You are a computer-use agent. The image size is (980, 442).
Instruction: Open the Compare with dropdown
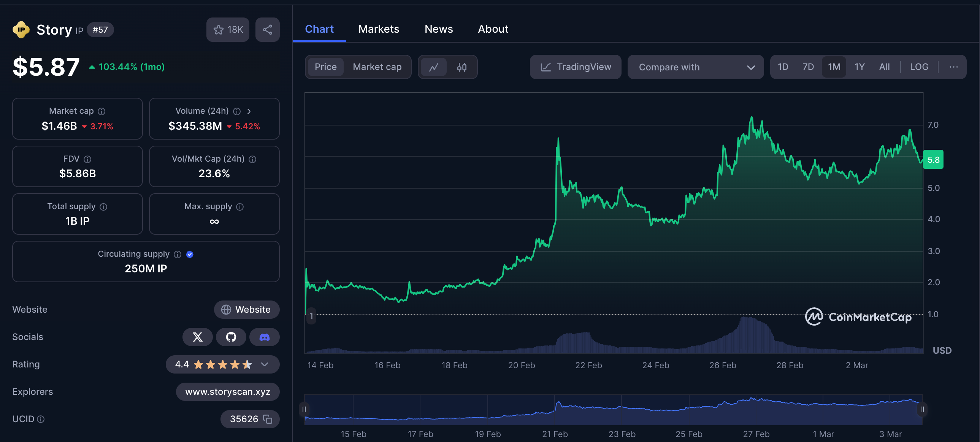(695, 67)
